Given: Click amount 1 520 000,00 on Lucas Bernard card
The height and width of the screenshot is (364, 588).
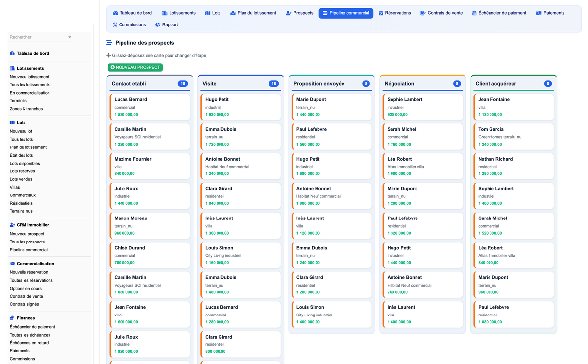Looking at the screenshot, I should (x=126, y=115).
